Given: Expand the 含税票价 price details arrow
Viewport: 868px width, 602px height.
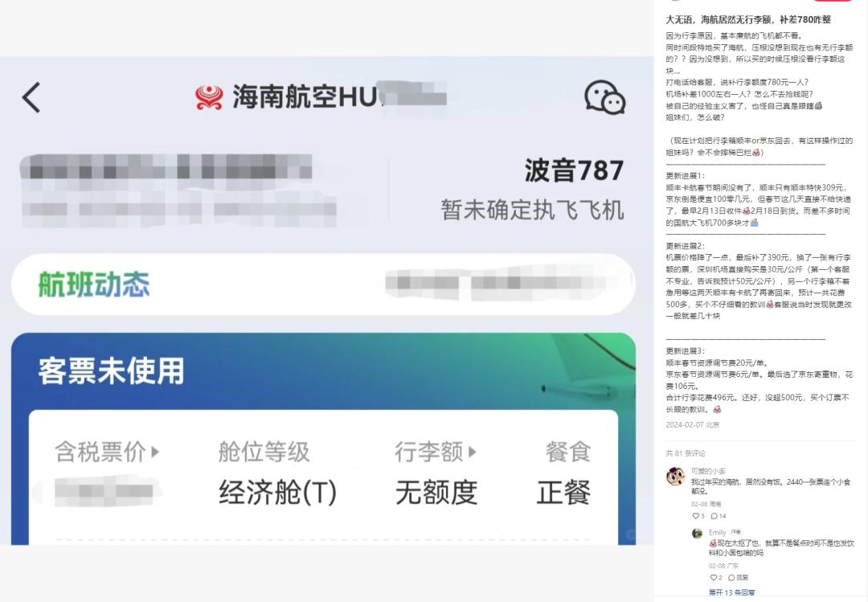Looking at the screenshot, I should coord(156,452).
